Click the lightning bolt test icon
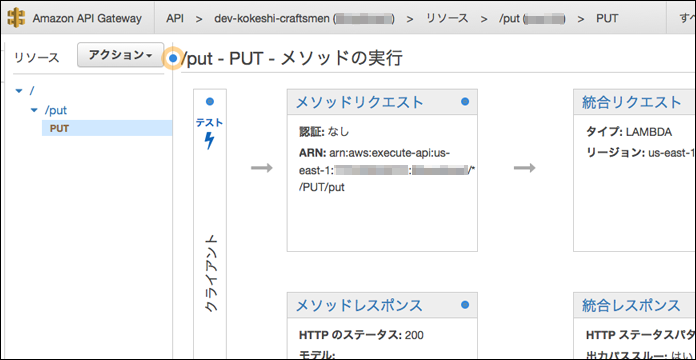Viewport: 696px width, 360px height. click(210, 140)
